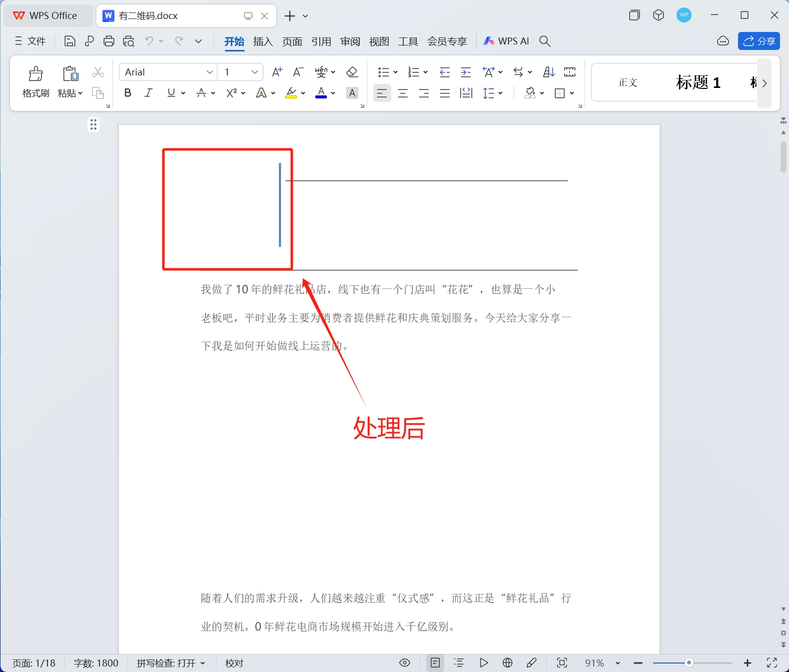This screenshot has width=789, height=672.
Task: Decrease paragraph indent
Action: pos(445,72)
